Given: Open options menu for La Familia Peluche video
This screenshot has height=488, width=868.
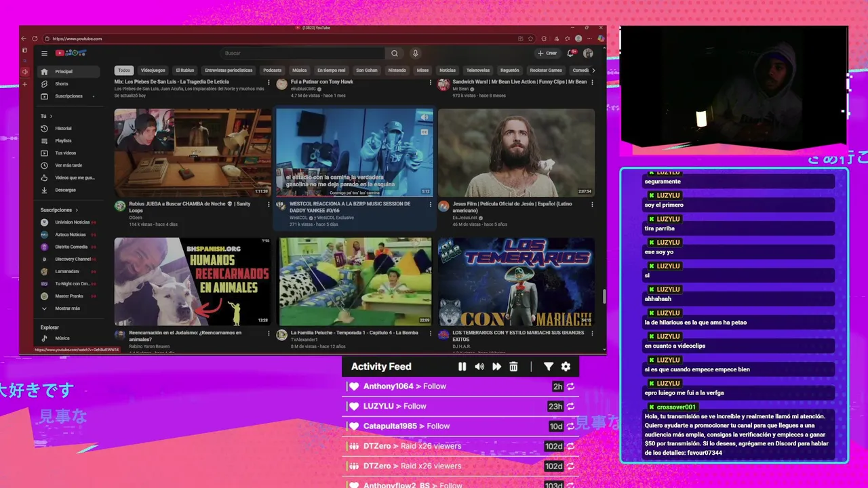Looking at the screenshot, I should click(430, 333).
